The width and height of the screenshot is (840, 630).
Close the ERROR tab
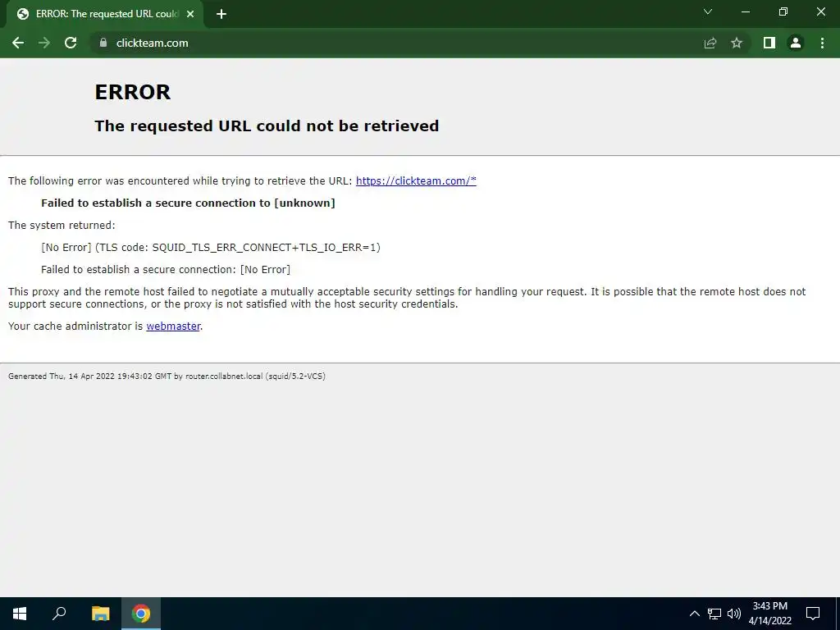click(190, 14)
